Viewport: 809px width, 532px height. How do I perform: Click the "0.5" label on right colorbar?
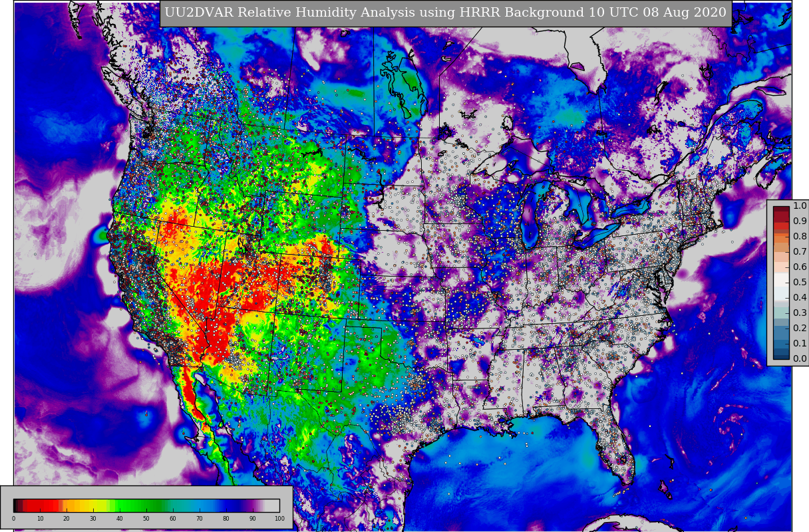pyautogui.click(x=799, y=283)
